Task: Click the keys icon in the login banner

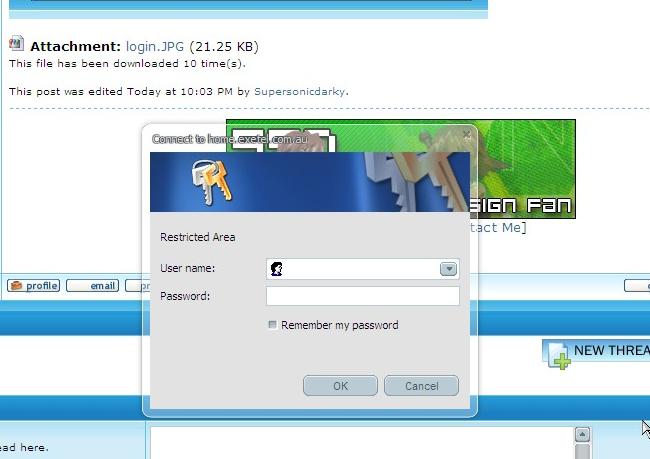Action: (211, 180)
